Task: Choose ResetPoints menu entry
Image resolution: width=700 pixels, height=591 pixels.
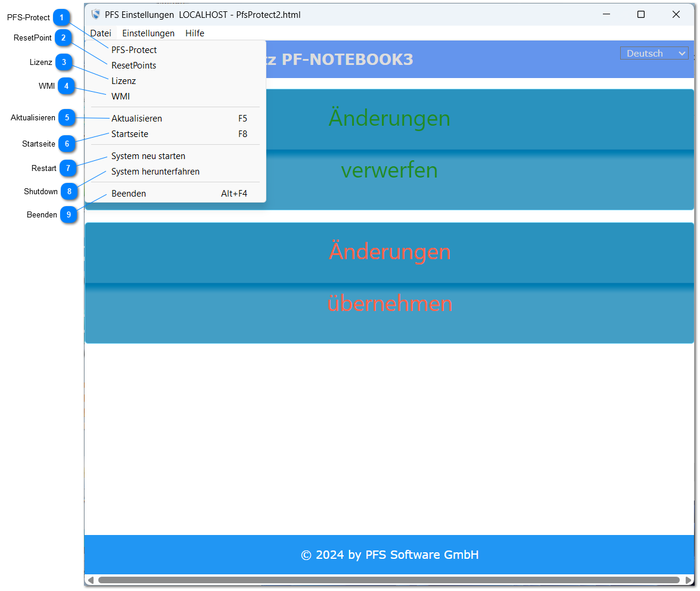Action: pos(133,66)
